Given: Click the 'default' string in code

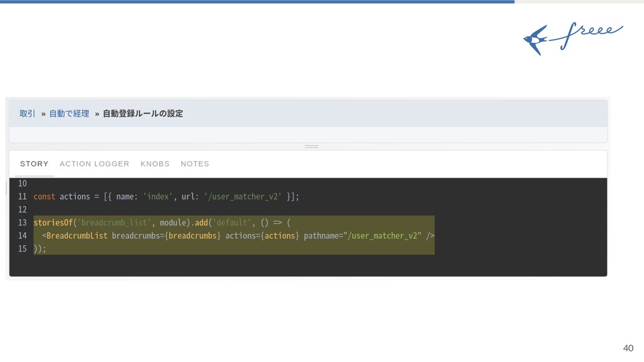Looking at the screenshot, I should 231,222.
